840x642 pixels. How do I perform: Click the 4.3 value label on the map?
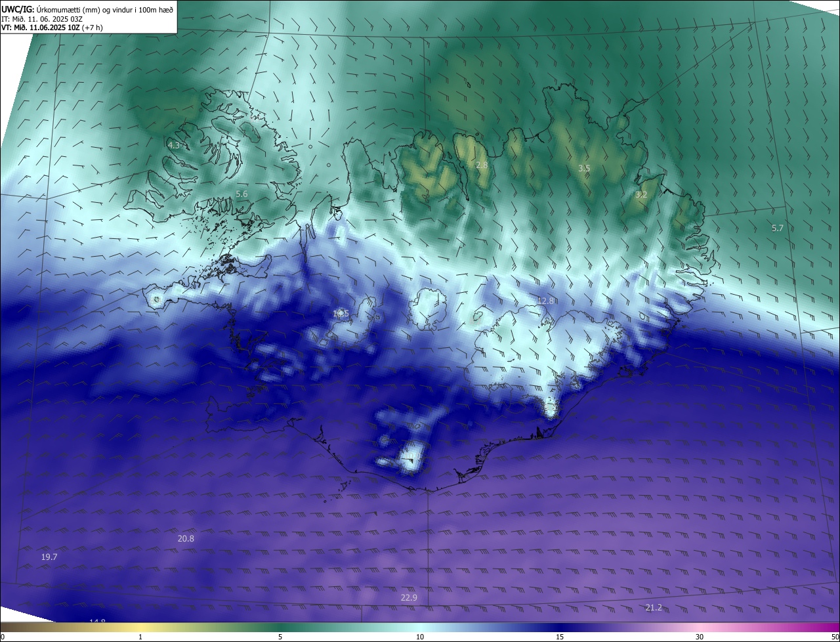click(174, 145)
